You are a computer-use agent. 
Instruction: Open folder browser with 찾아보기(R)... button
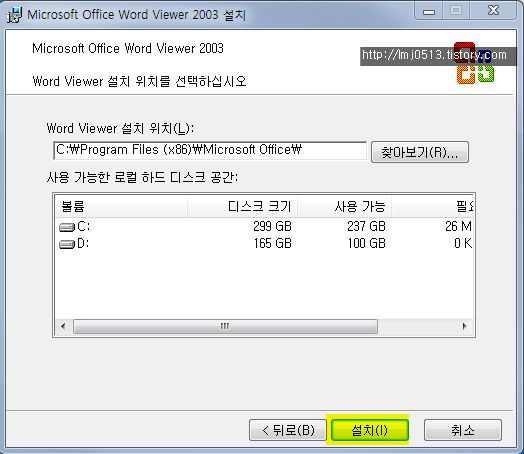(420, 152)
